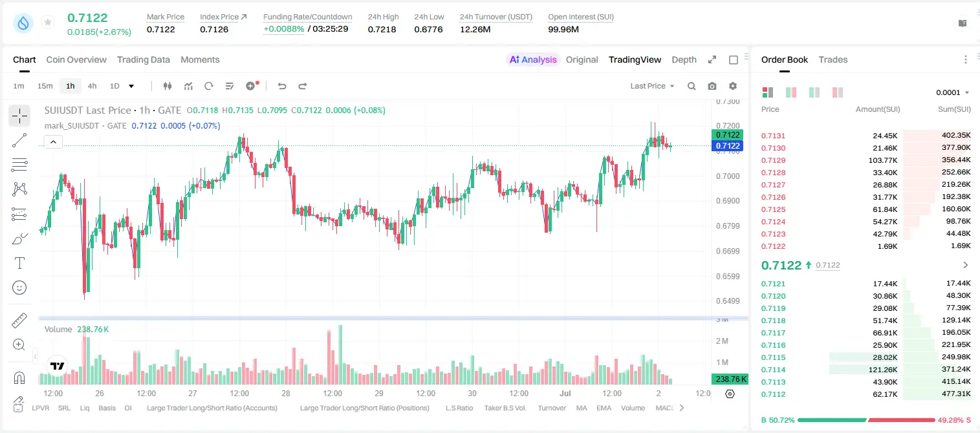Open the Coin Overview tab
The image size is (980, 433).
pos(76,59)
